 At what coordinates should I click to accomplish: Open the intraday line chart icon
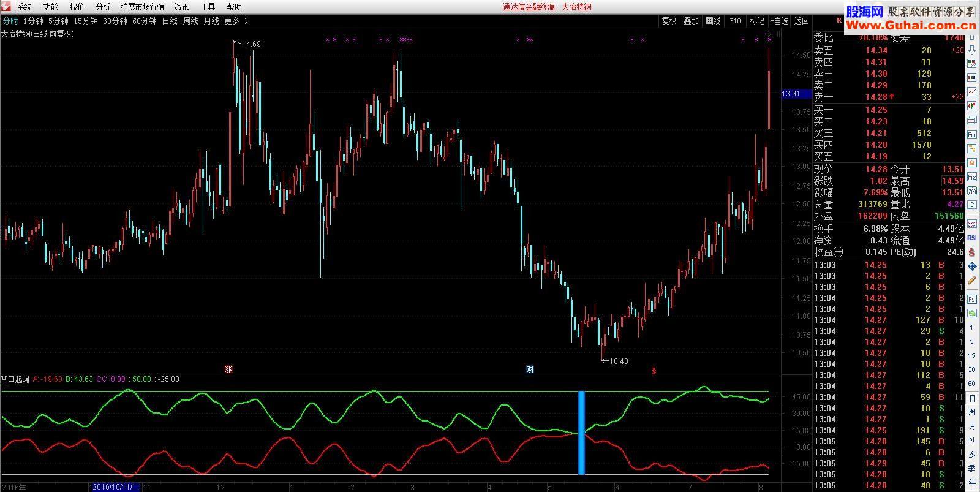click(x=972, y=91)
